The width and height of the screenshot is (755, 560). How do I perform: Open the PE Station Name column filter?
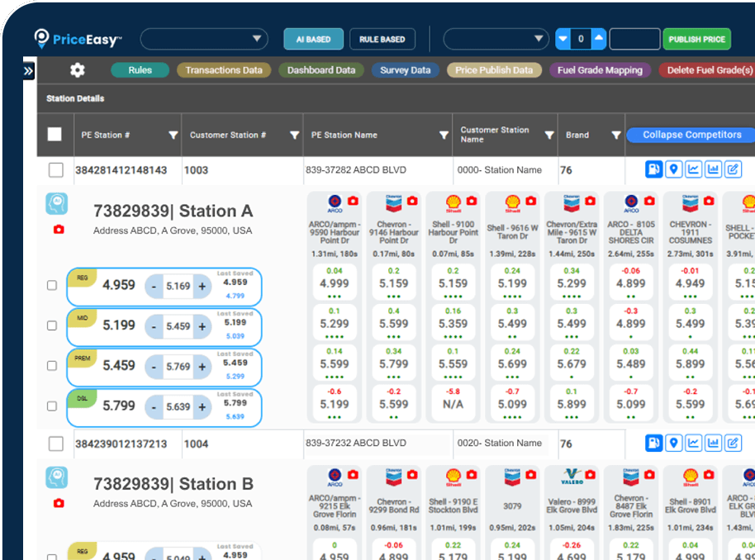444,135
